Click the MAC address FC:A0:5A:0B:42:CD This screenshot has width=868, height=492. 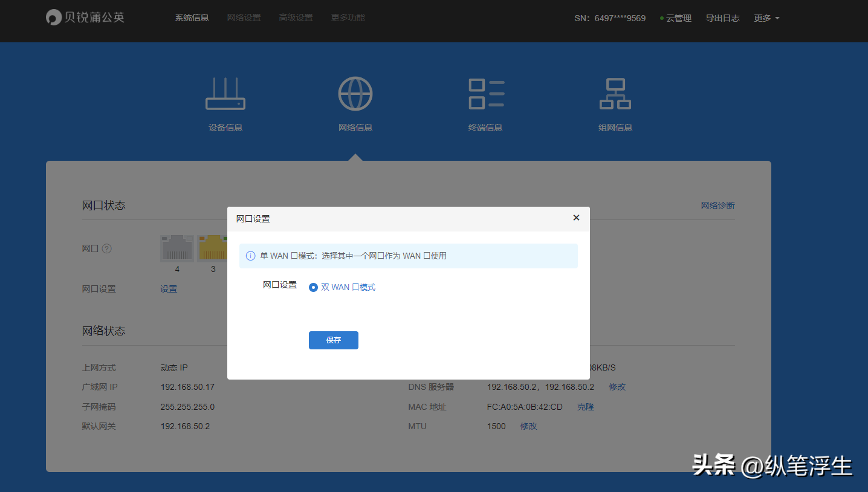click(525, 407)
